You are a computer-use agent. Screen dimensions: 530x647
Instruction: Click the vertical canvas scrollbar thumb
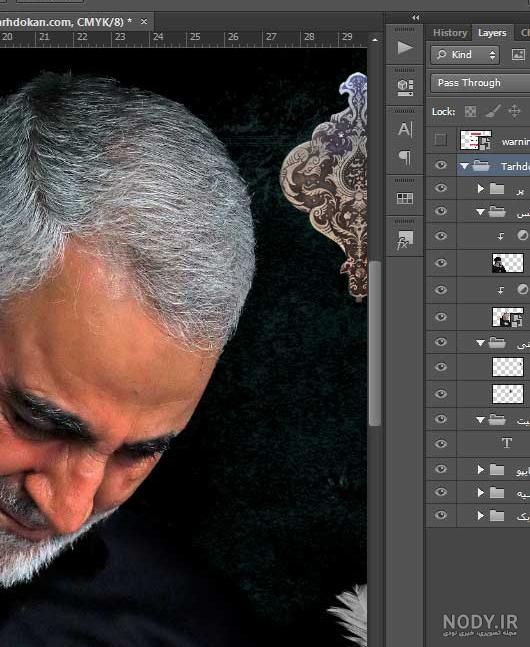pos(375,344)
